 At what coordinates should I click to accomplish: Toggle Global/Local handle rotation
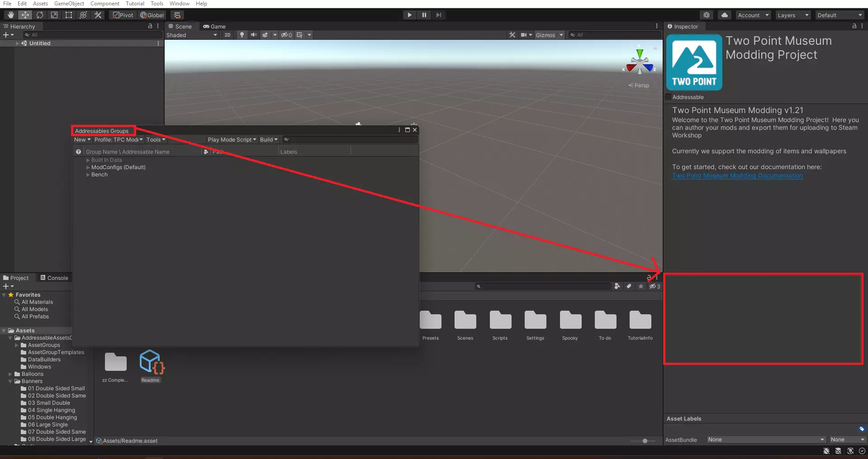click(x=152, y=15)
